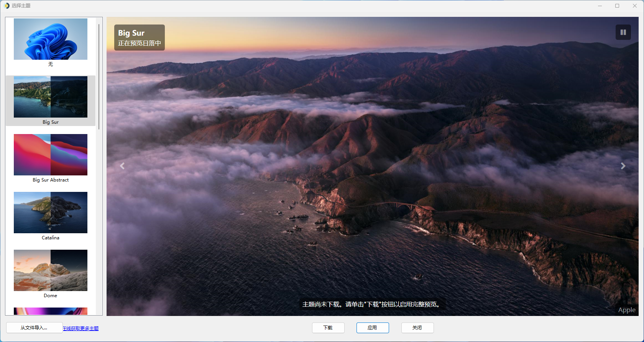Click the Apple credit label

pos(627,310)
